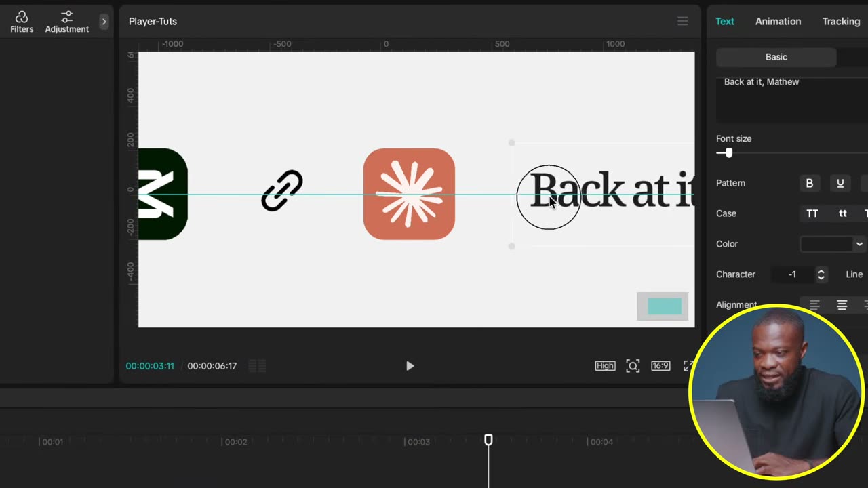Expand the Color dropdown arrow

[859, 244]
